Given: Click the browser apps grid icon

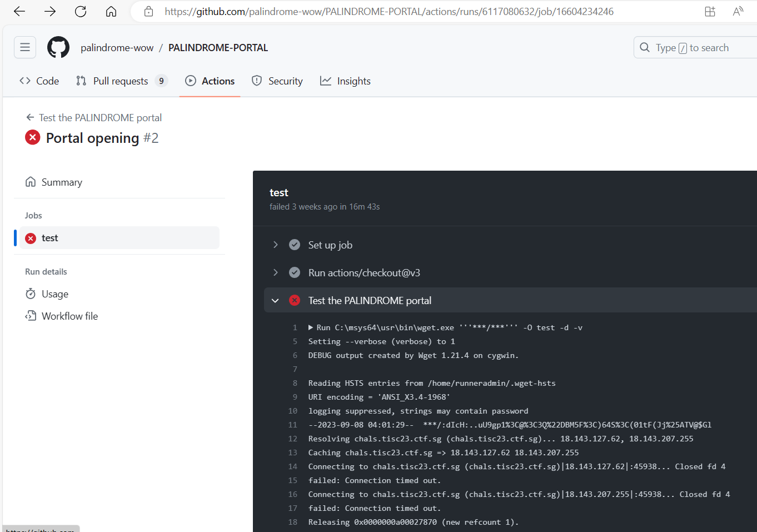Looking at the screenshot, I should (710, 12).
